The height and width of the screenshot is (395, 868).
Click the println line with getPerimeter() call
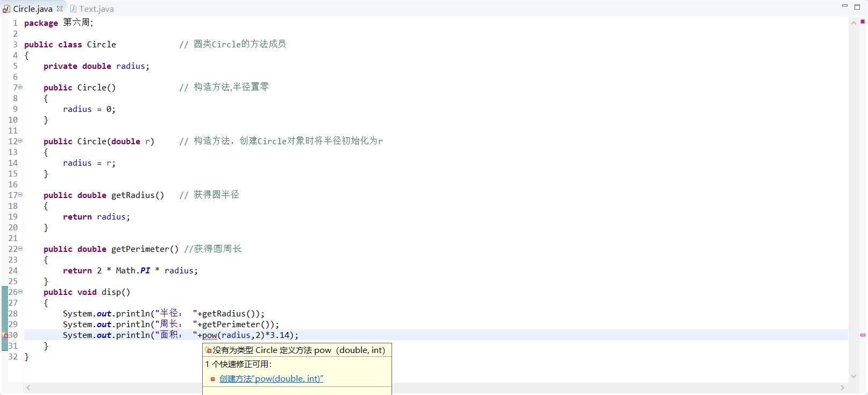(171, 325)
